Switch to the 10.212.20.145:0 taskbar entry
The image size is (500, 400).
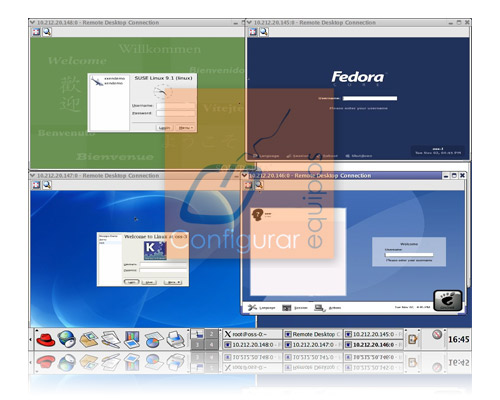click(373, 334)
